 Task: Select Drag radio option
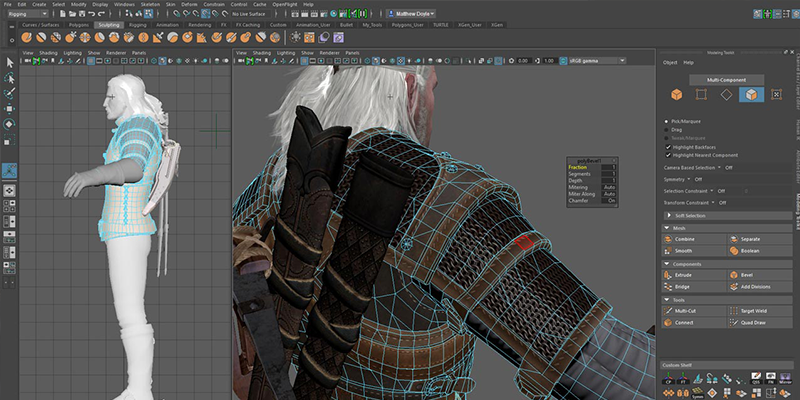[x=666, y=130]
